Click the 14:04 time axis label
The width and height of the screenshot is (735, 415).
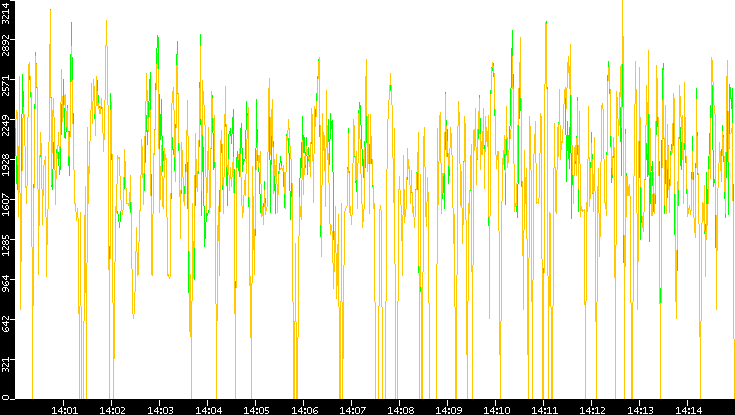click(208, 410)
